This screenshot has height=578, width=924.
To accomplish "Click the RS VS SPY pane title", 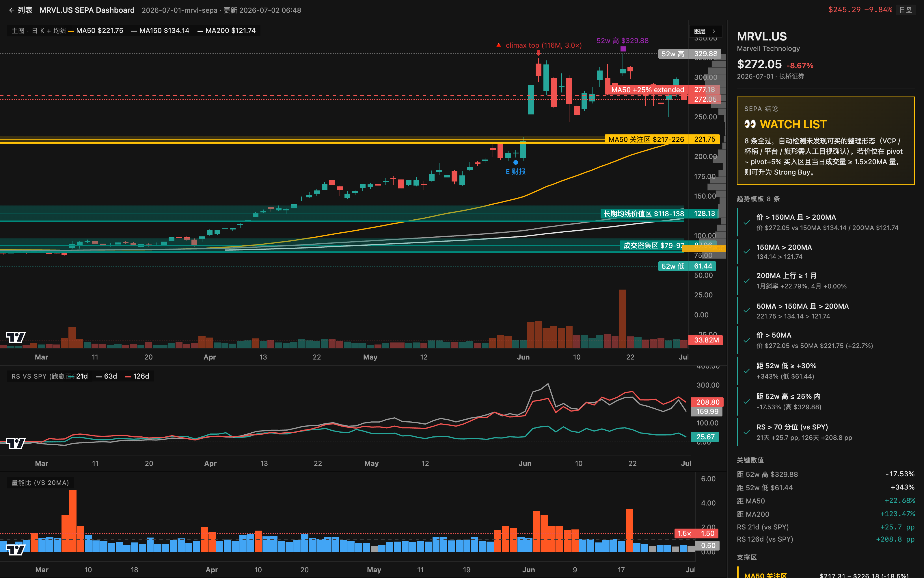I will (x=38, y=376).
